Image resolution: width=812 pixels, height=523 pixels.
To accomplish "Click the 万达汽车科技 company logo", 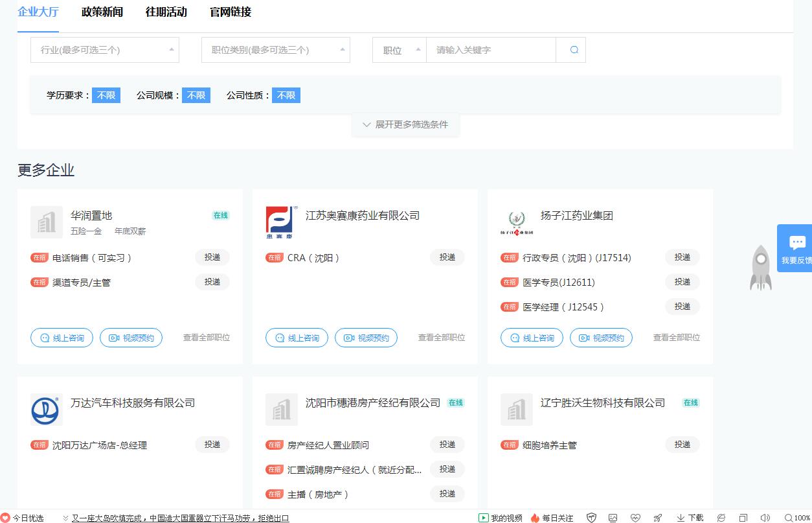I will tap(47, 410).
